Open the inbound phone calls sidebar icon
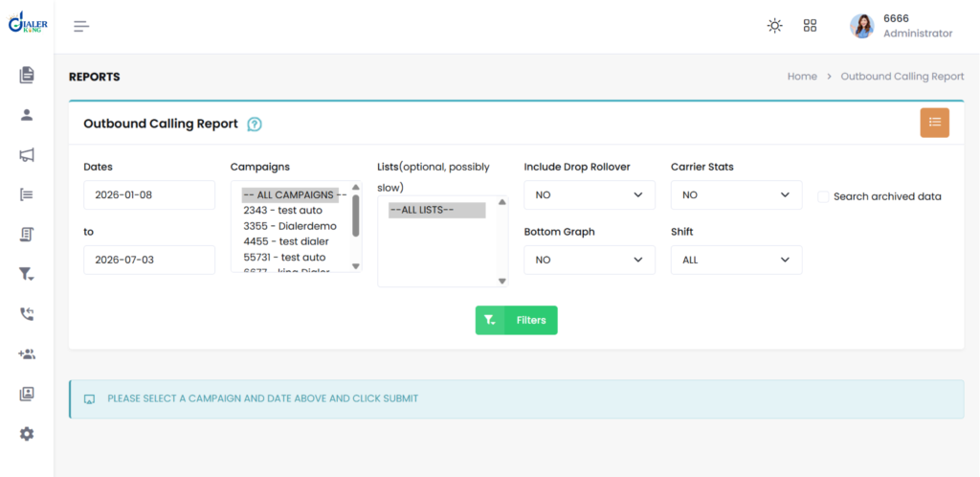This screenshot has height=477, width=980. [x=26, y=314]
